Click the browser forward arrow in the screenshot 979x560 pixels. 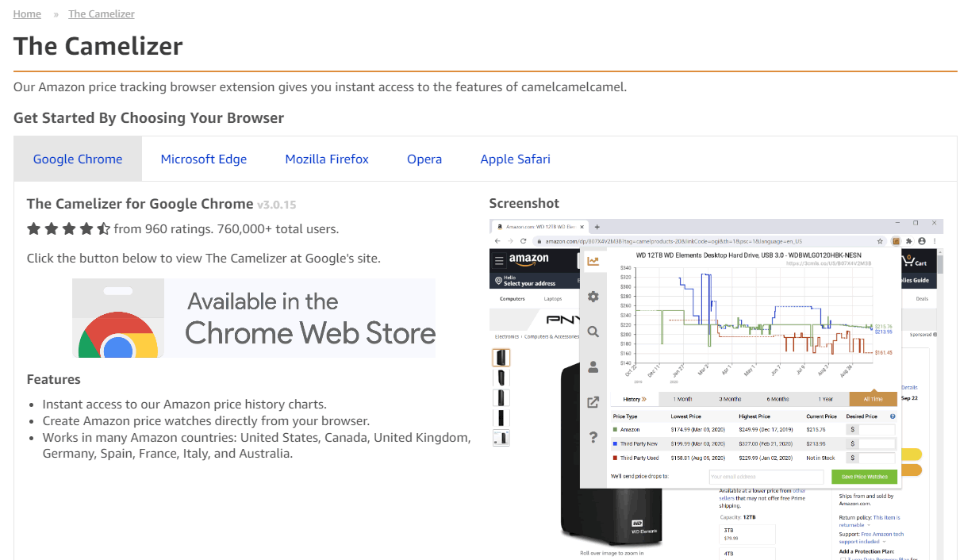point(511,240)
